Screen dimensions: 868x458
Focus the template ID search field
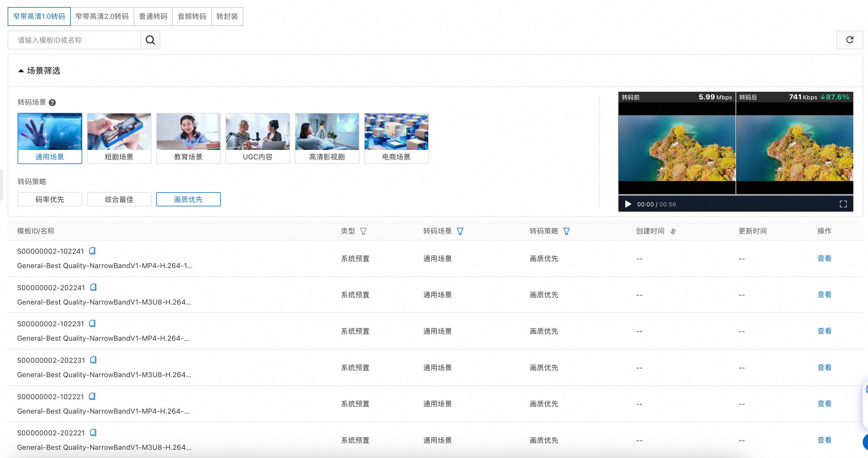pos(74,40)
